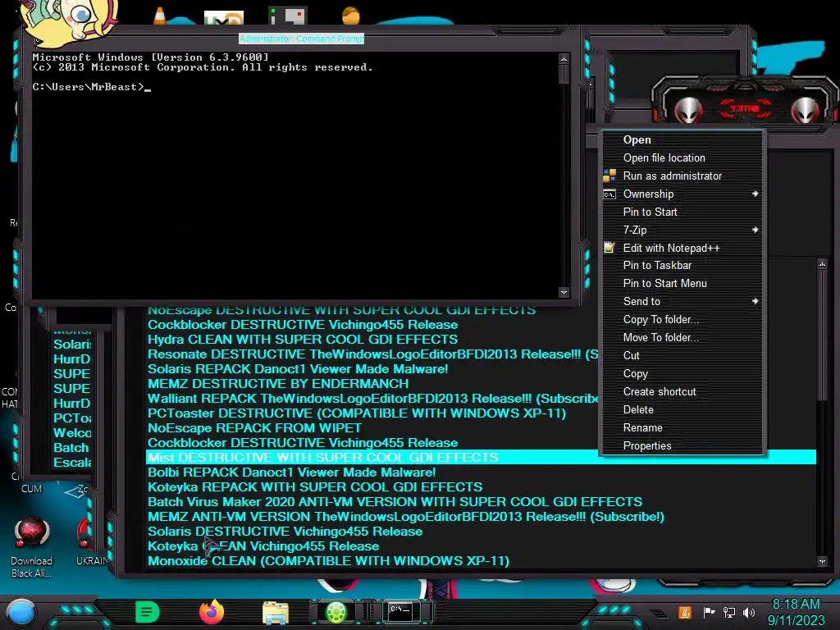Launch Firefox from the taskbar

tap(211, 612)
